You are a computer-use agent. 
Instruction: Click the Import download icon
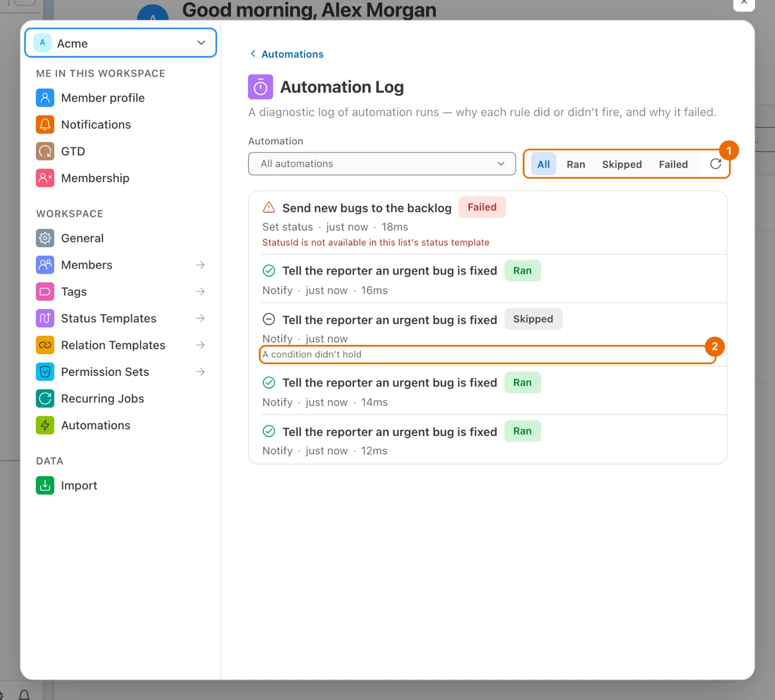pyautogui.click(x=45, y=485)
